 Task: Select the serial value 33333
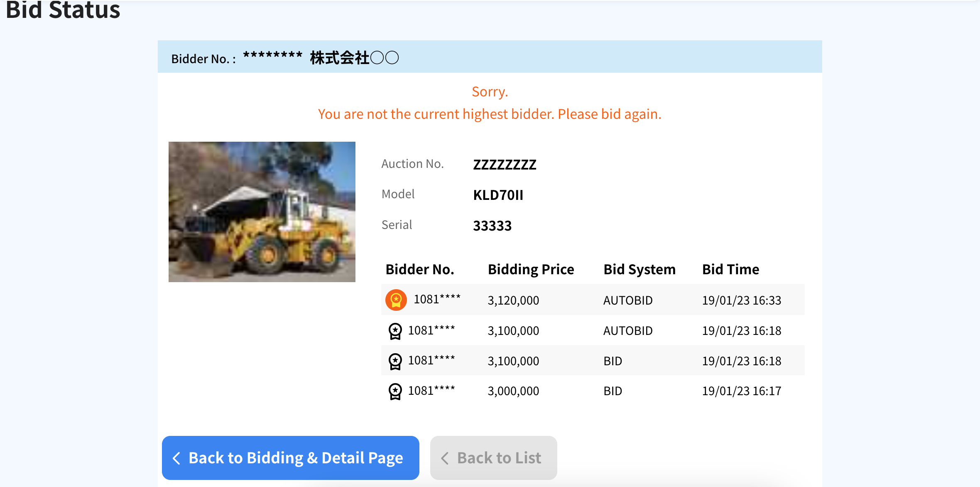tap(492, 226)
